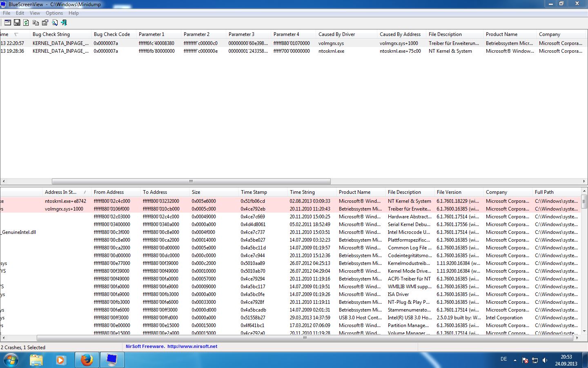Sort upper pane by Parameter 1
Viewport: 588px width, 368px height.
click(x=158, y=34)
